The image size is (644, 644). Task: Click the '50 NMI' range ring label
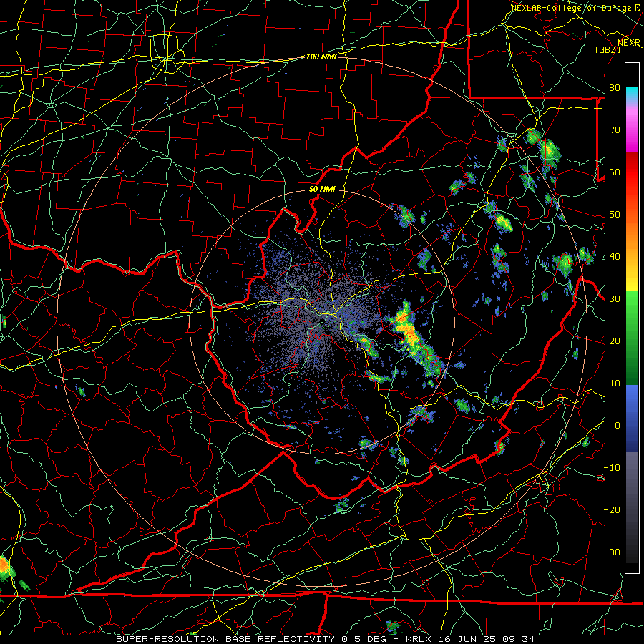322,190
